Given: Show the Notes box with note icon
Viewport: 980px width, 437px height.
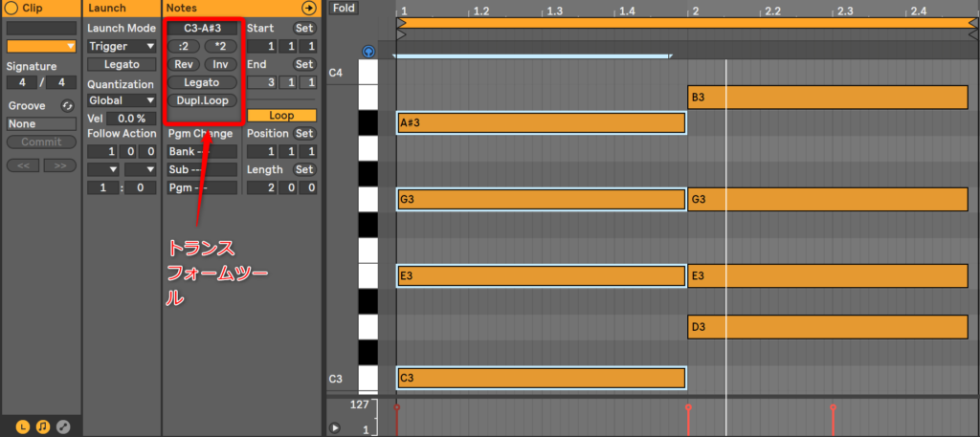Looking at the screenshot, I should click(x=43, y=426).
